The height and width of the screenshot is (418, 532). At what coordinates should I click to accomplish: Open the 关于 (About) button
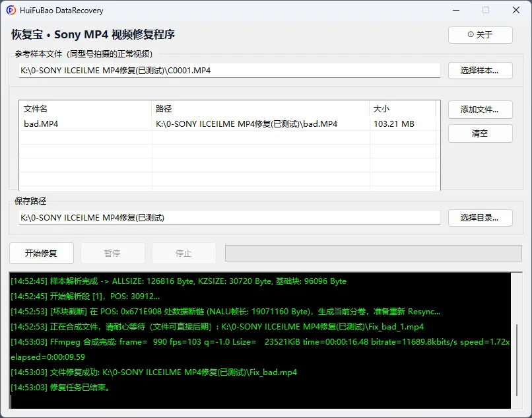[480, 34]
